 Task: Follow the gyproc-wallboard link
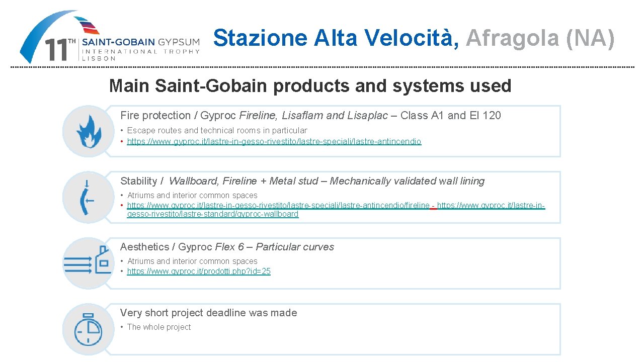pyautogui.click(x=213, y=214)
